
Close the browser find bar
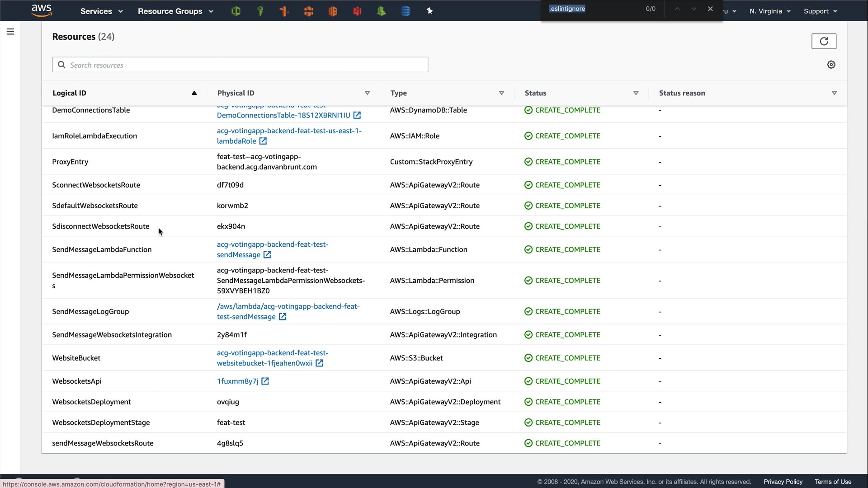(710, 9)
